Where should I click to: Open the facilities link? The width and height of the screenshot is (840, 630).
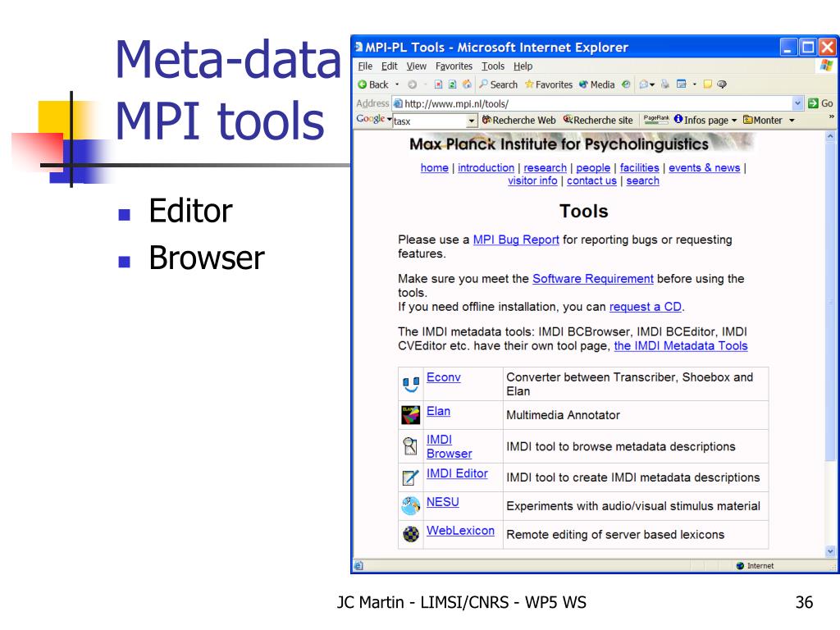point(639,167)
